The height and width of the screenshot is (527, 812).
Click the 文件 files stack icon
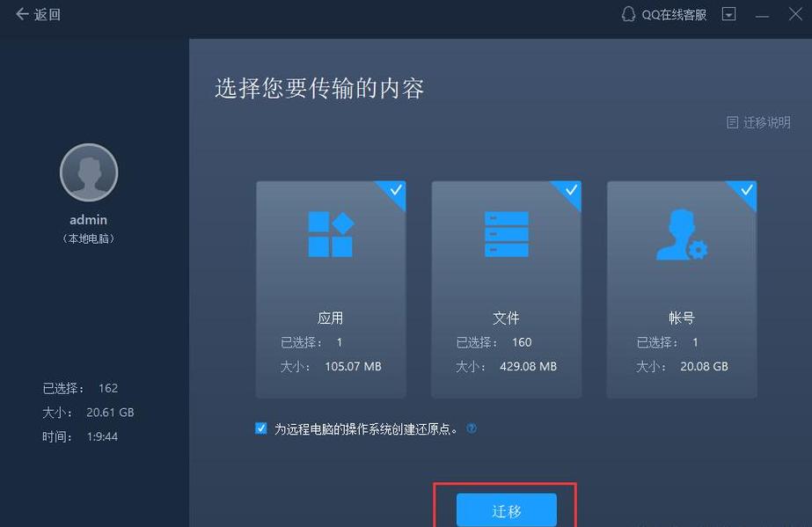point(507,234)
